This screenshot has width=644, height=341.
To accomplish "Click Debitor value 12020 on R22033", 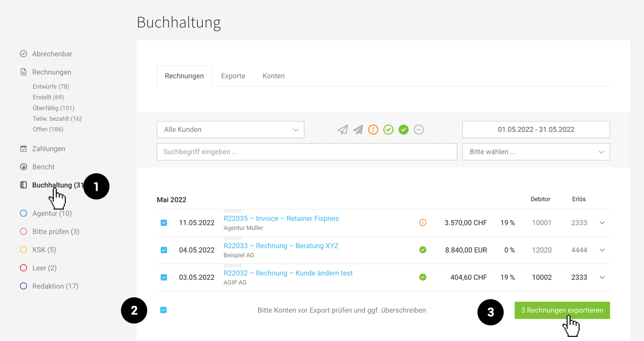I will (541, 250).
